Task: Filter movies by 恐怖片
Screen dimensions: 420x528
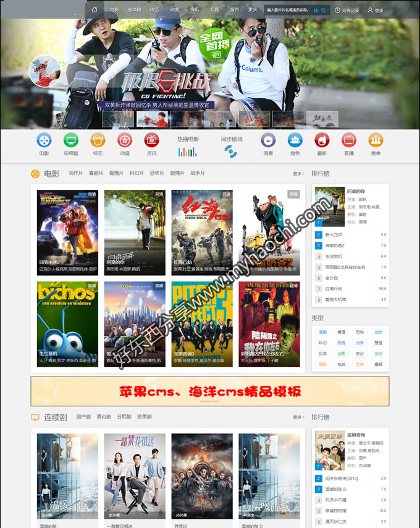Action: 157,173
